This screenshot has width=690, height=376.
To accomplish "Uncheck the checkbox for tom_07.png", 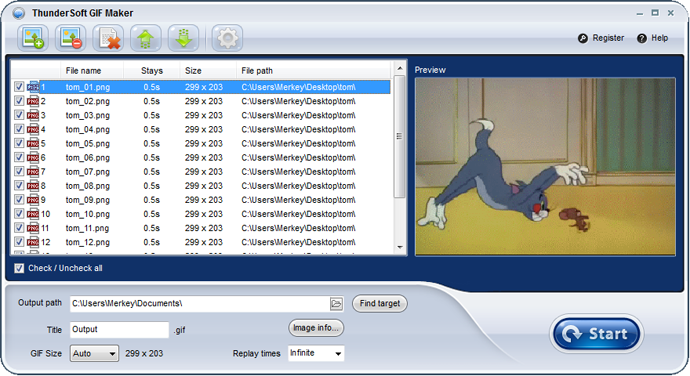I will [x=19, y=171].
